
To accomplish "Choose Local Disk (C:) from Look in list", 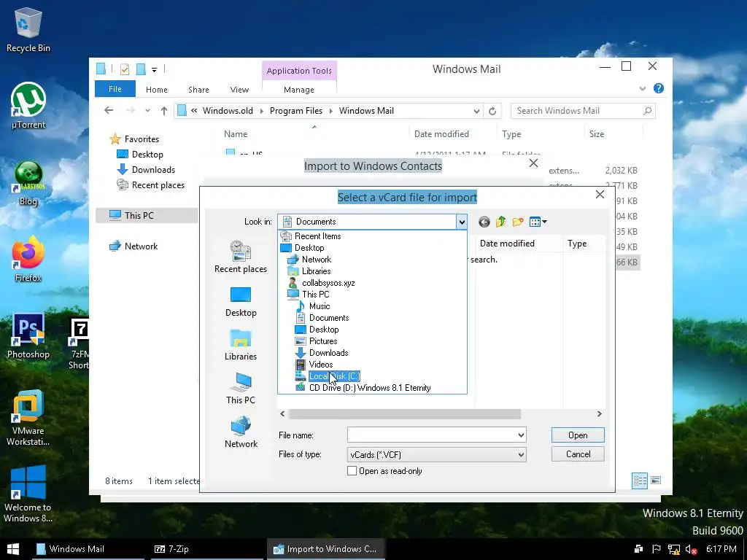I will (334, 376).
